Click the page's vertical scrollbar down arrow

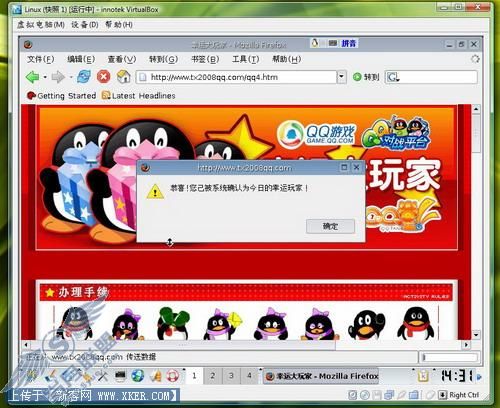(476, 335)
